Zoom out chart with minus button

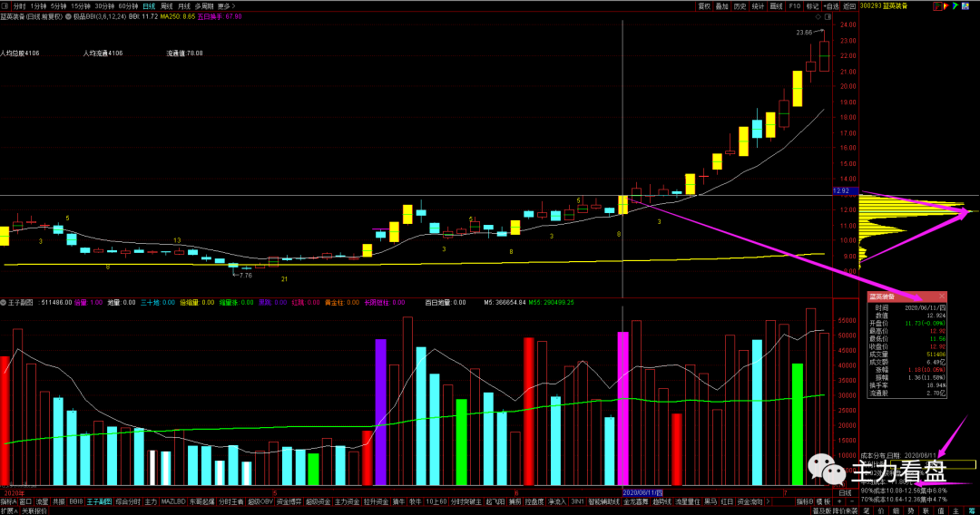(x=851, y=502)
